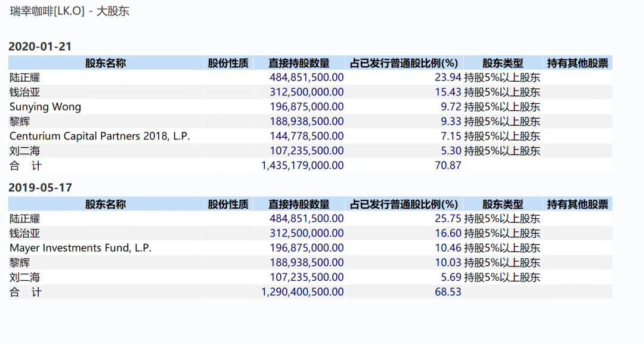
Task: Click 刘二海 share count in the 2019-05-17 table
Action: click(306, 277)
